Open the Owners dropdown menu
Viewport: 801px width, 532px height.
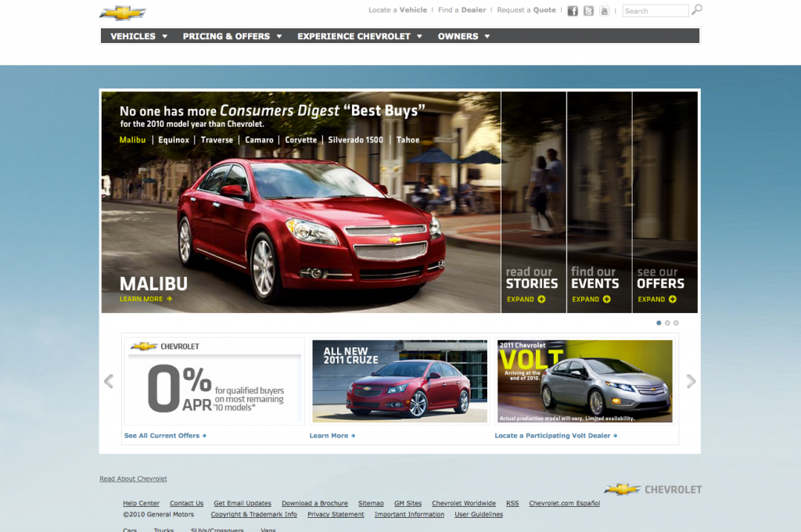click(464, 36)
